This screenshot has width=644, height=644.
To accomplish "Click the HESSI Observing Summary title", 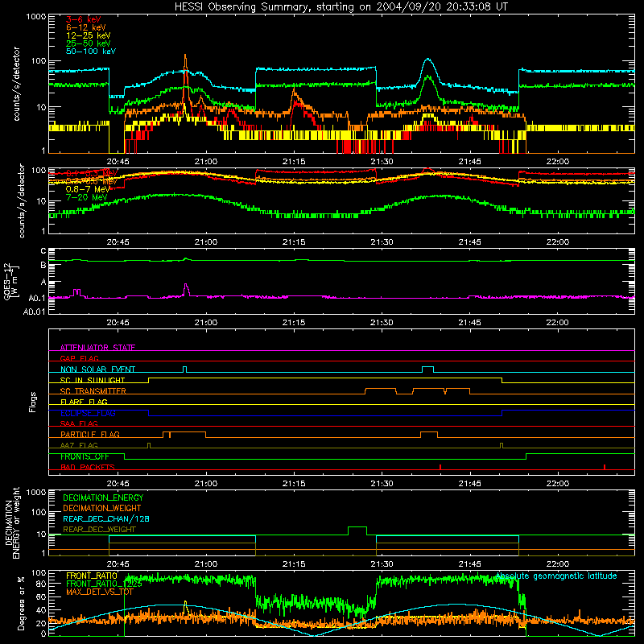I will coord(341,7).
